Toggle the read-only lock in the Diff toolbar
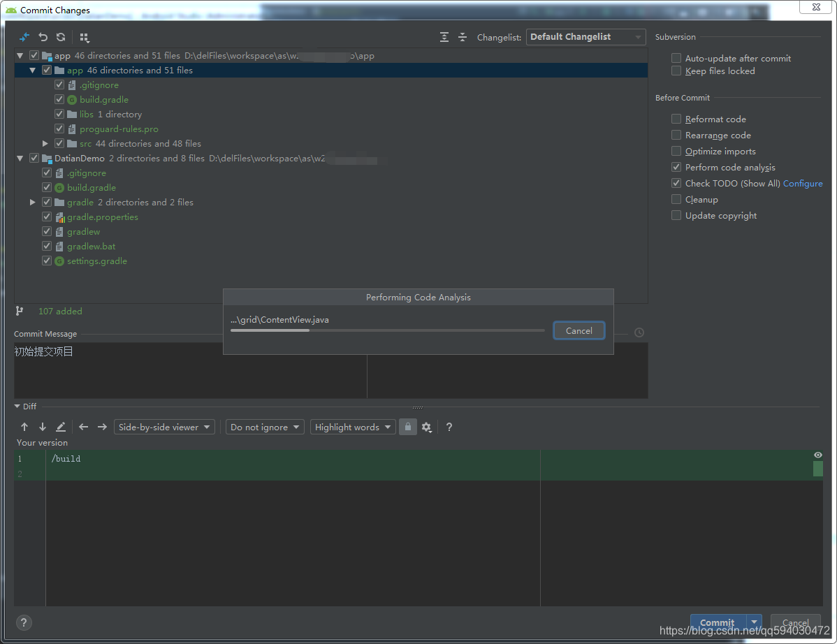 408,427
